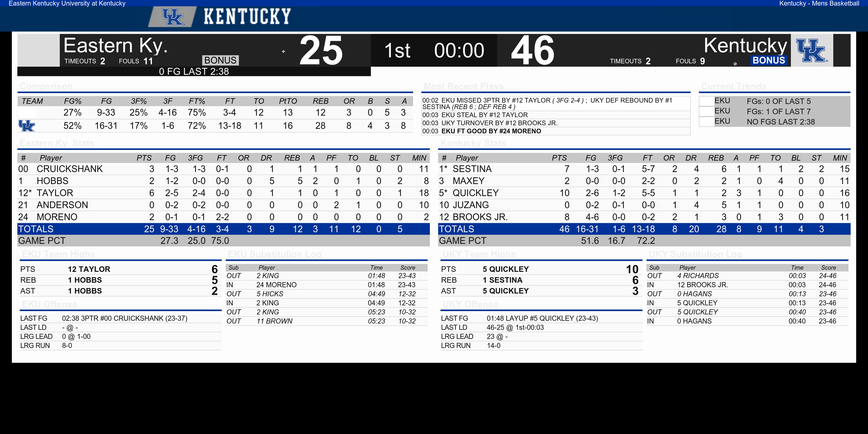Click the PTS column header in Eastern Ky. Stats
The height and width of the screenshot is (434, 868).
pyautogui.click(x=144, y=158)
